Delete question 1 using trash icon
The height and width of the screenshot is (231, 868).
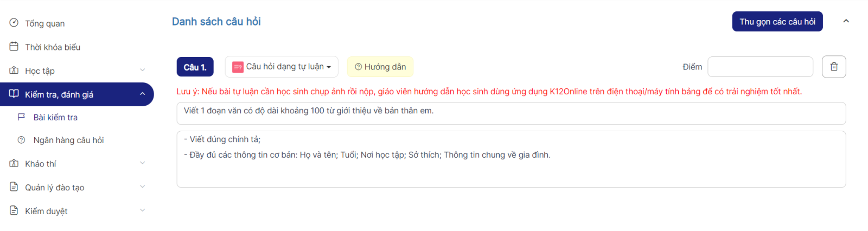(834, 67)
